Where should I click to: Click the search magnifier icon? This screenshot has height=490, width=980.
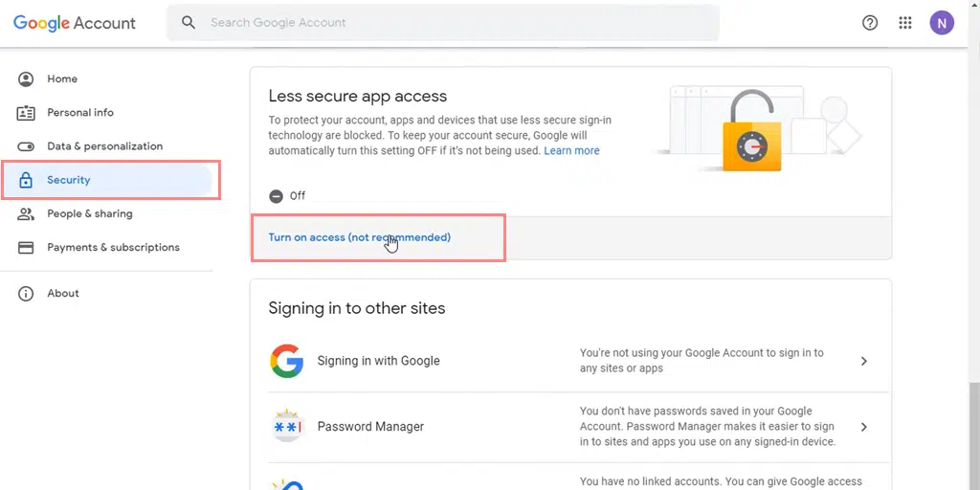click(x=189, y=22)
